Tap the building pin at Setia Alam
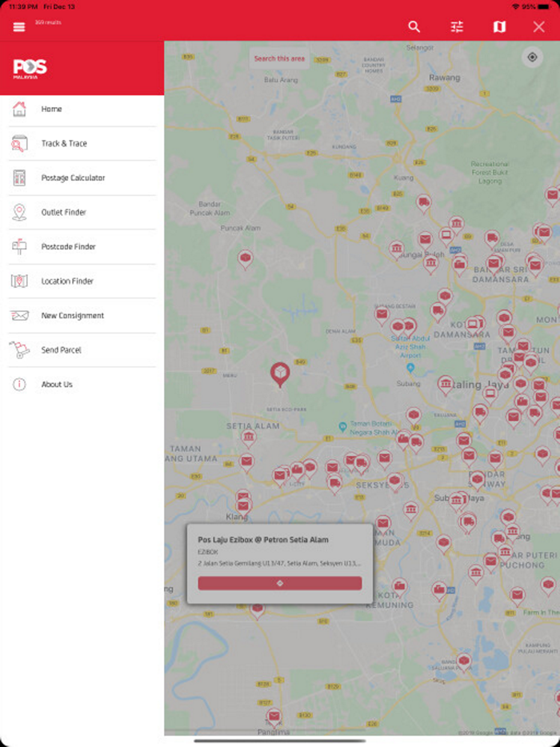560x747 pixels. coord(248,437)
